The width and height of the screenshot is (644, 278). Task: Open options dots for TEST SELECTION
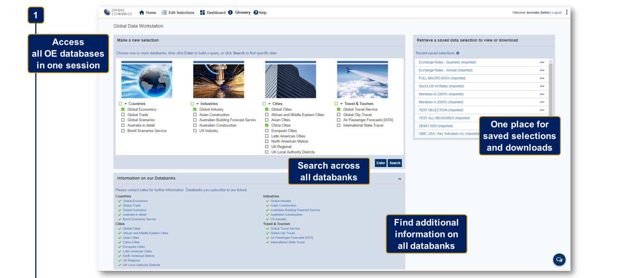click(542, 110)
